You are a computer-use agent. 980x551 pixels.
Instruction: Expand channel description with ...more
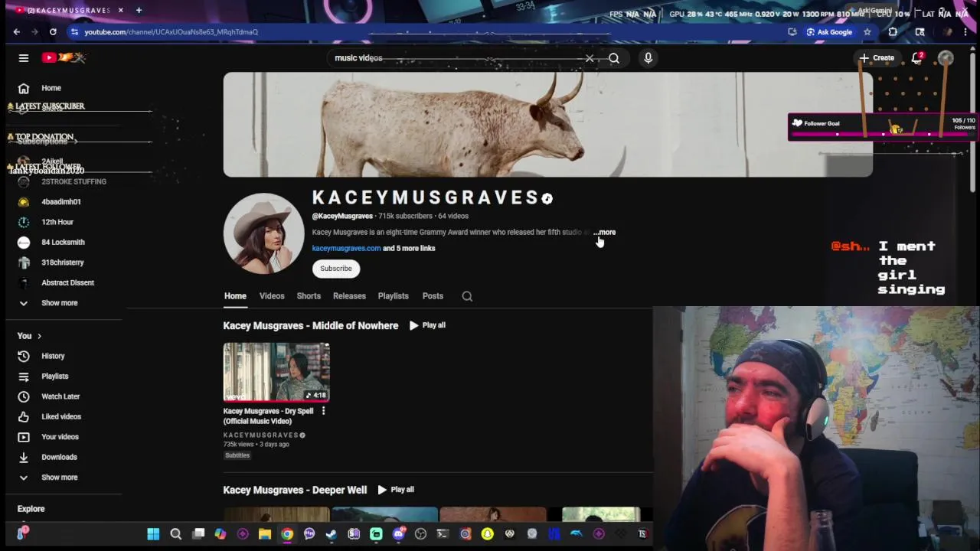point(604,232)
